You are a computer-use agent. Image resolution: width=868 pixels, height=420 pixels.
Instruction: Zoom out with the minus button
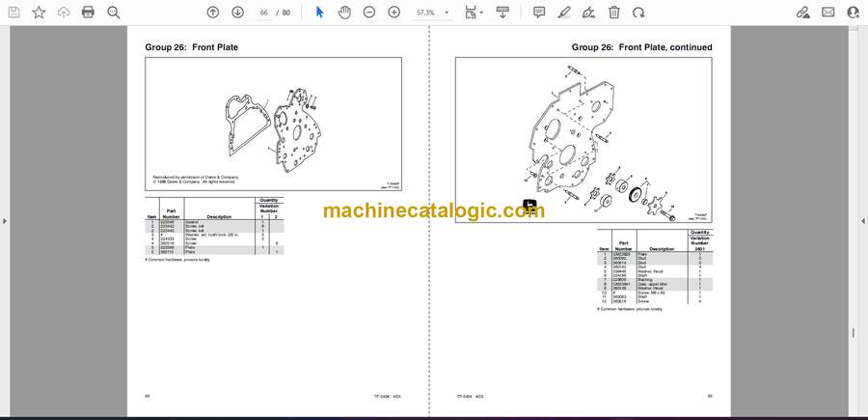[369, 13]
